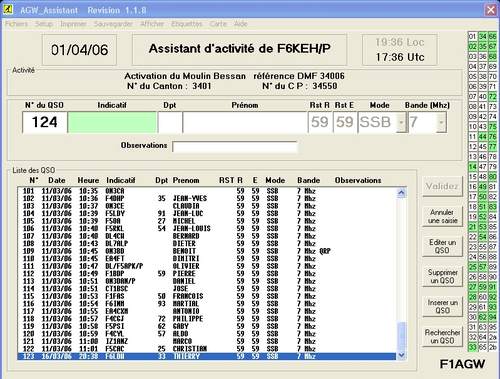Screen dimensions: 500x379
Task: Click department cell 2a
Action: tap(493, 337)
